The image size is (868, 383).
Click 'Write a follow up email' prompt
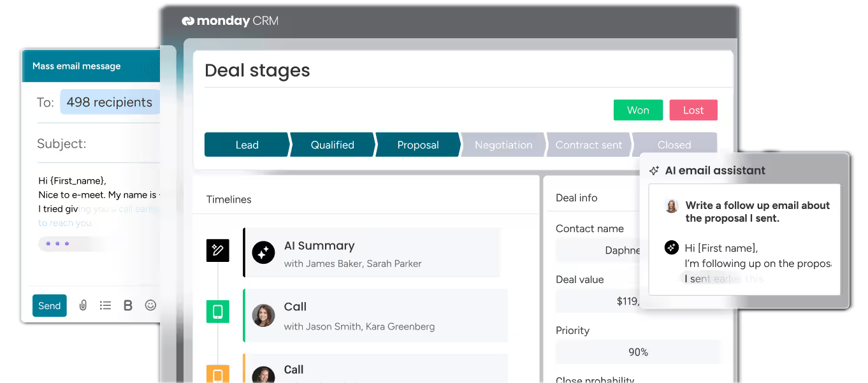point(757,212)
